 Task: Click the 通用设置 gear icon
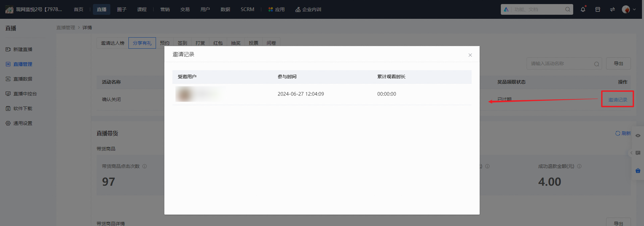8,123
